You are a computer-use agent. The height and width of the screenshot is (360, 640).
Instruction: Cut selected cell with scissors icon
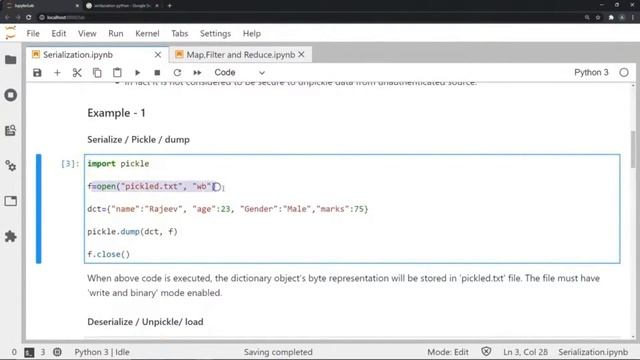(x=77, y=73)
